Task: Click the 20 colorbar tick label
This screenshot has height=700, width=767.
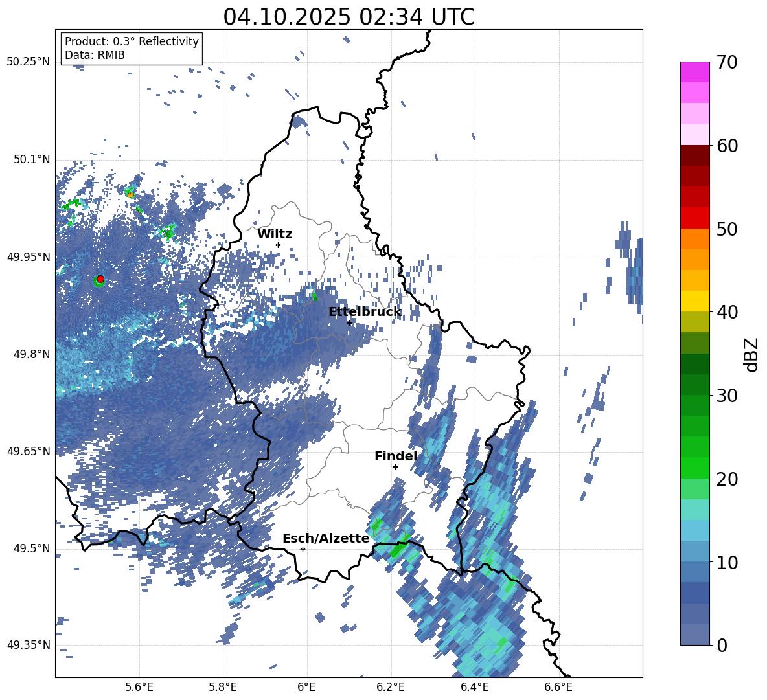Action: pyautogui.click(x=726, y=479)
